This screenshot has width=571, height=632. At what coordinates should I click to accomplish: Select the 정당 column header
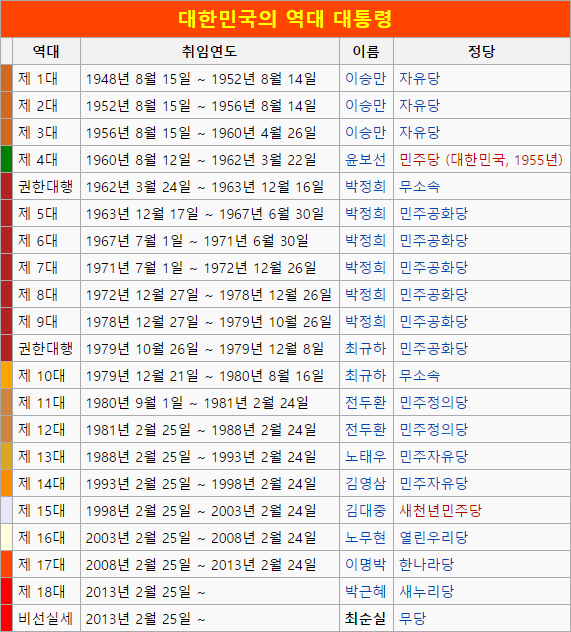point(481,51)
